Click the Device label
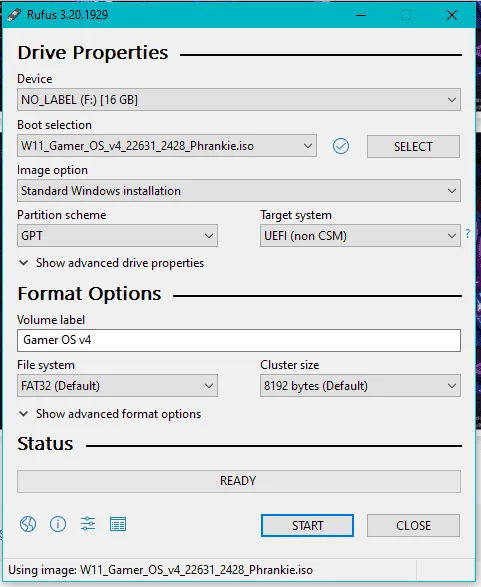481x587 pixels. [x=35, y=79]
